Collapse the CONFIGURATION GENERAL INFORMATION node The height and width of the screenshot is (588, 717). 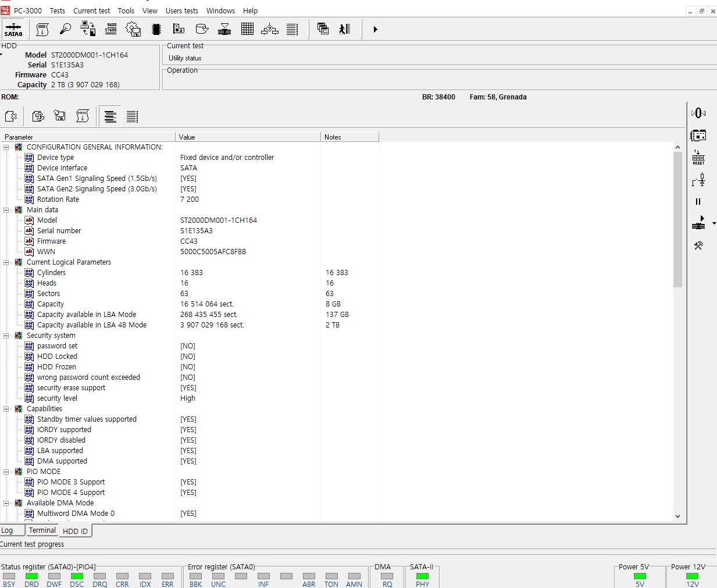(x=6, y=147)
